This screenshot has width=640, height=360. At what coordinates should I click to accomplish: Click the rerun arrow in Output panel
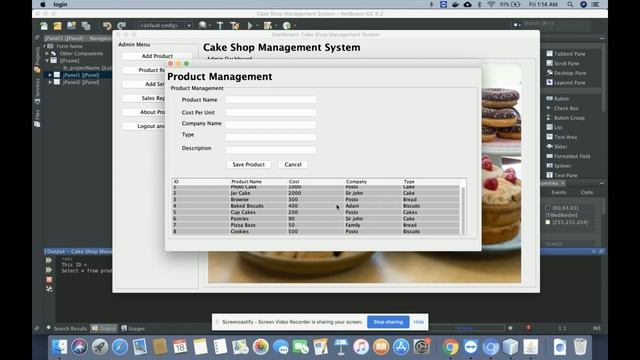pos(49,260)
